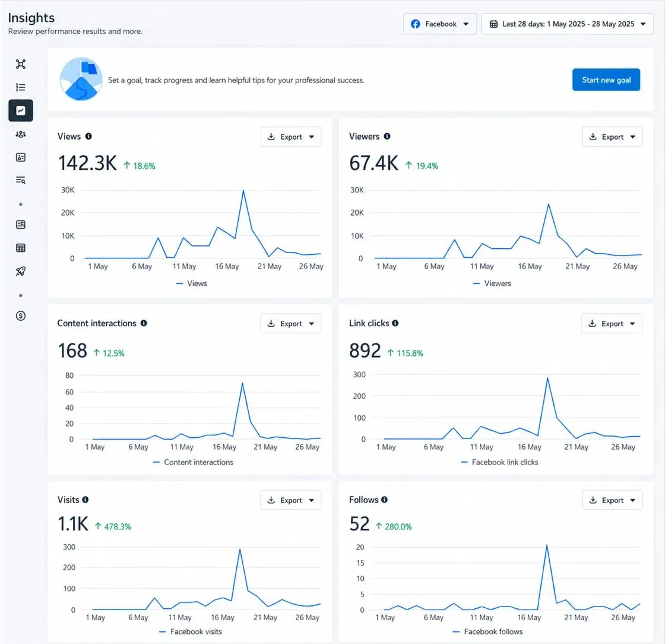Open the contact card icon in sidebar
This screenshot has height=644, width=665.
tap(20, 157)
